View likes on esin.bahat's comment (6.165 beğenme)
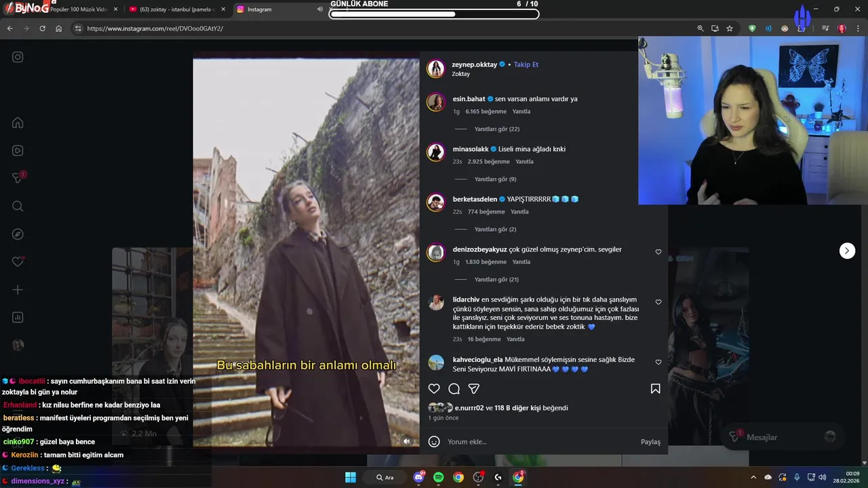 tap(486, 111)
